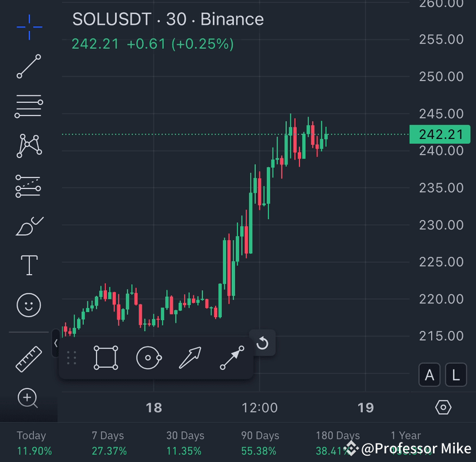The width and height of the screenshot is (476, 462).
Task: Select the rectangle shape tool
Action: pos(106,357)
